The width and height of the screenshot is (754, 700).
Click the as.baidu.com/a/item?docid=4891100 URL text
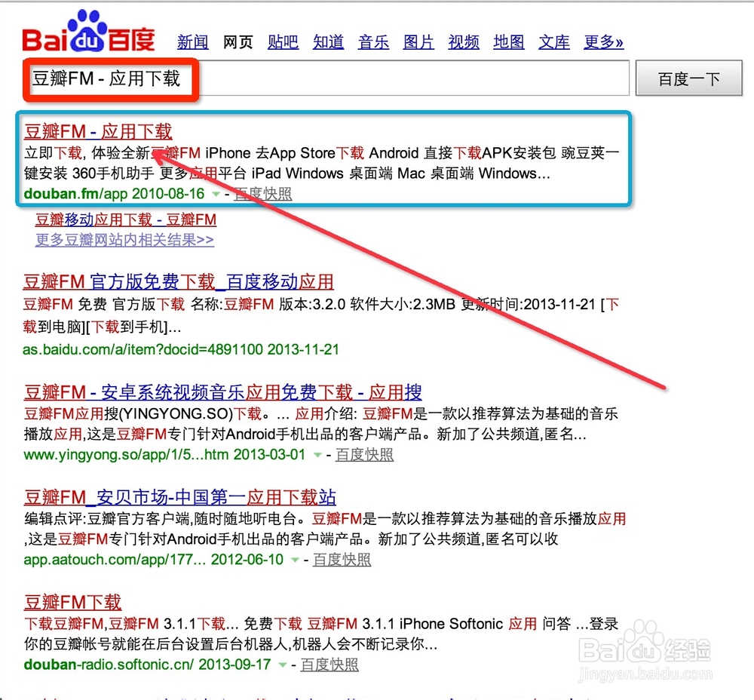tap(143, 349)
